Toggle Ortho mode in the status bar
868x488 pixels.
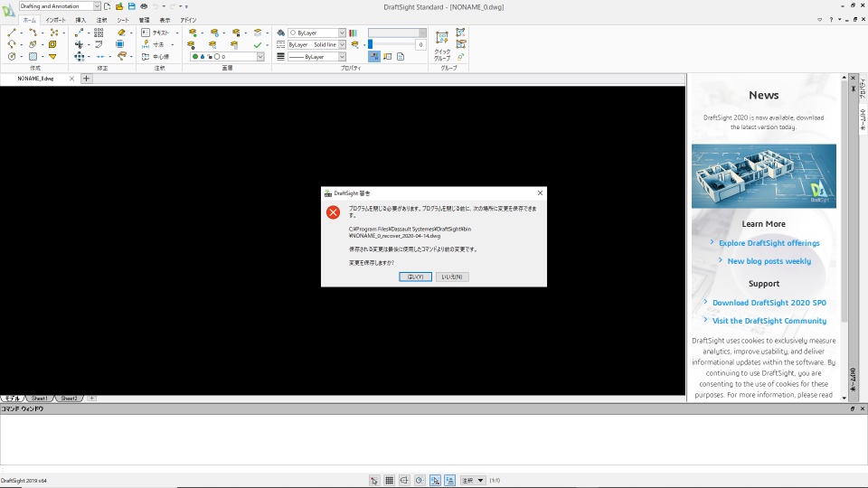coord(405,480)
